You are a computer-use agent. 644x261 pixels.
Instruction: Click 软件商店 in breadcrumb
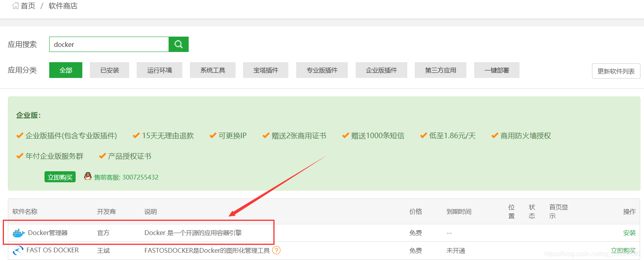pyautogui.click(x=63, y=6)
